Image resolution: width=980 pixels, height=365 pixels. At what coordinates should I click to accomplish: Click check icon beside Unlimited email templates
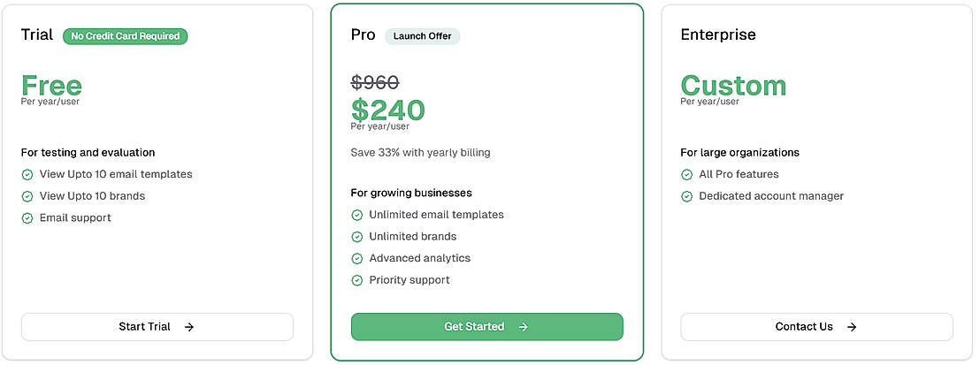[357, 215]
